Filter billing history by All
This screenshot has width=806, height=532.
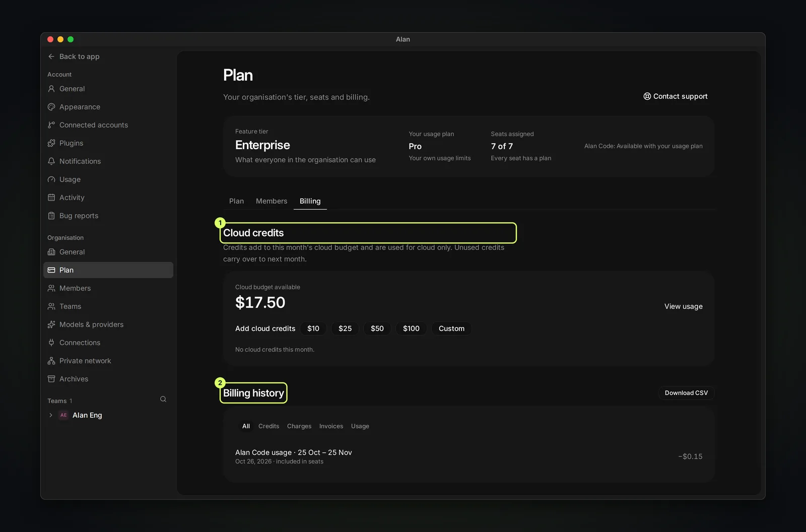tap(246, 426)
